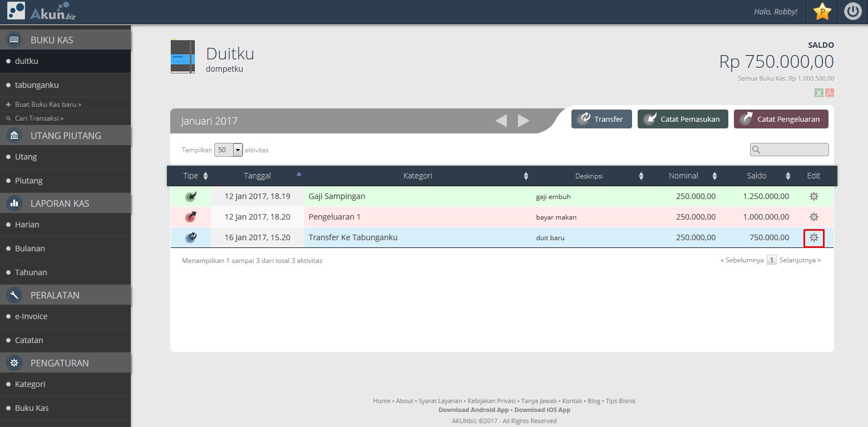Open e-Invoice tool
The height and width of the screenshot is (427, 868).
[x=65, y=316]
